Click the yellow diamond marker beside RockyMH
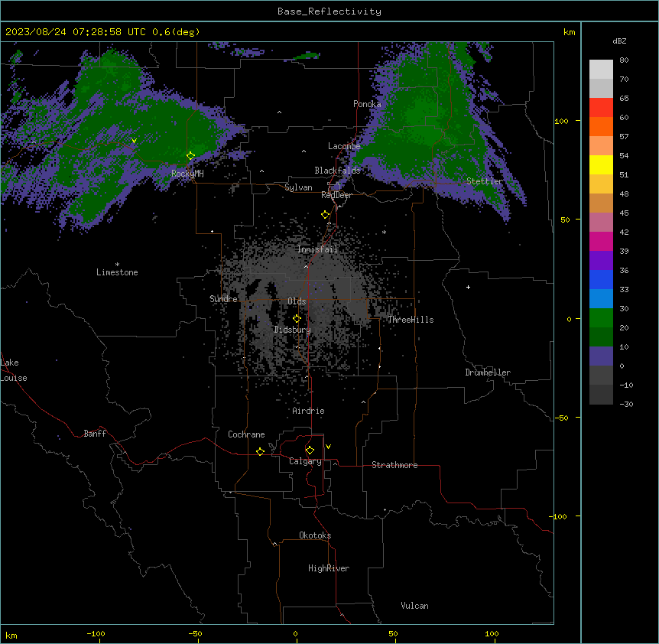 [191, 156]
